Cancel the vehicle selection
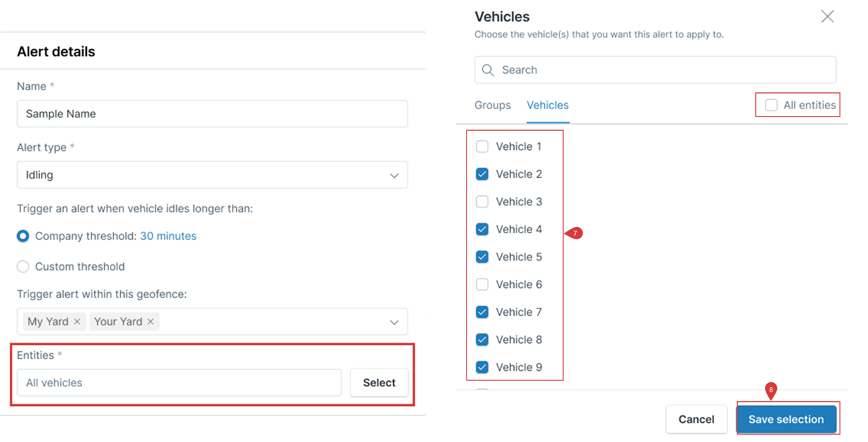Viewport: 868px width, 442px height. point(696,419)
